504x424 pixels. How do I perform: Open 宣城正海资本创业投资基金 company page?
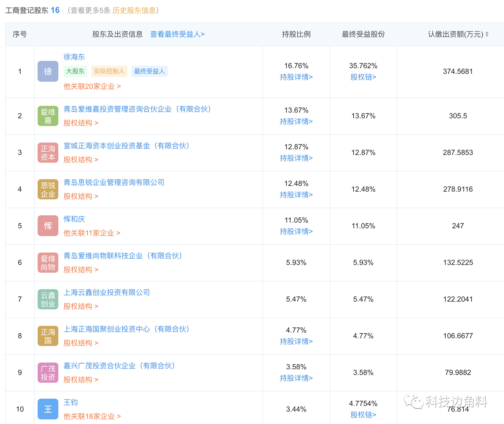coord(127,146)
